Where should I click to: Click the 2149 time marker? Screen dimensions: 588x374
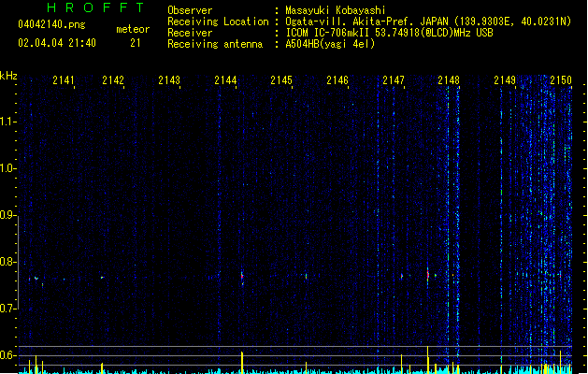click(x=505, y=80)
